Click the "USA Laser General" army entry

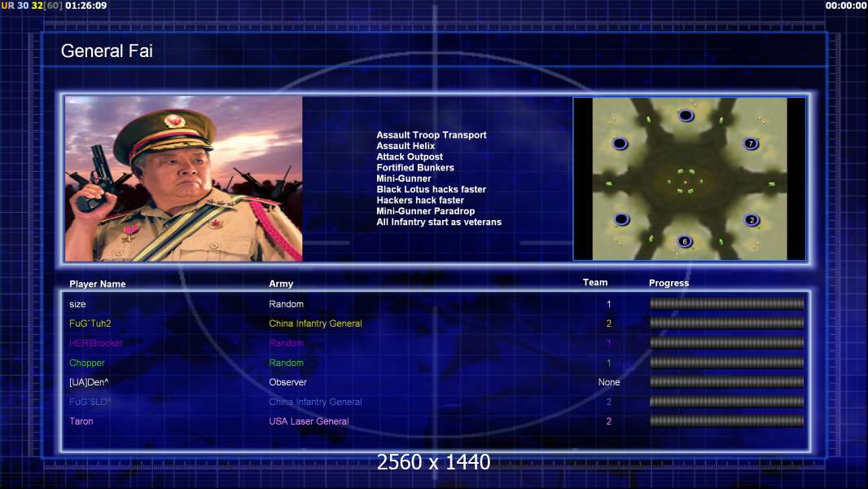pos(309,421)
